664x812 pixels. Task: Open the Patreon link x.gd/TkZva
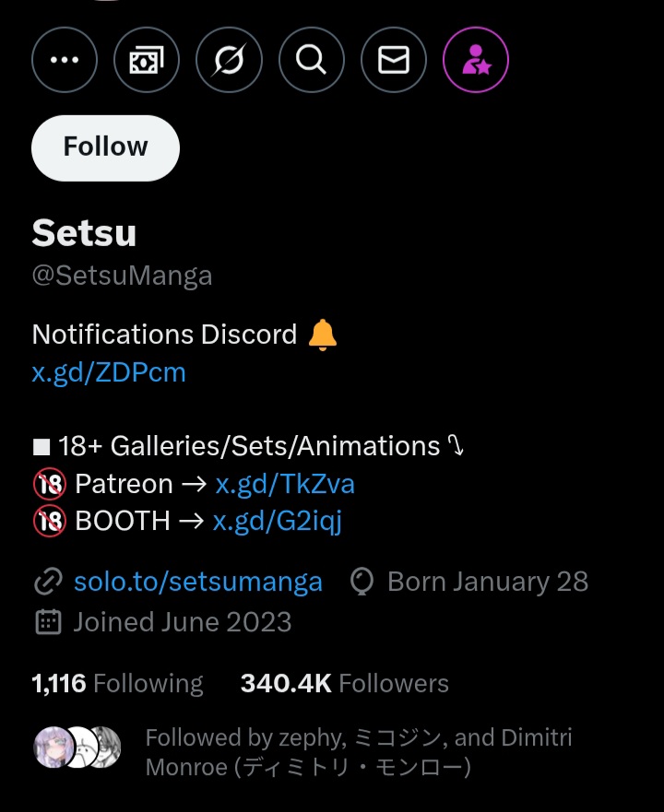coord(285,484)
